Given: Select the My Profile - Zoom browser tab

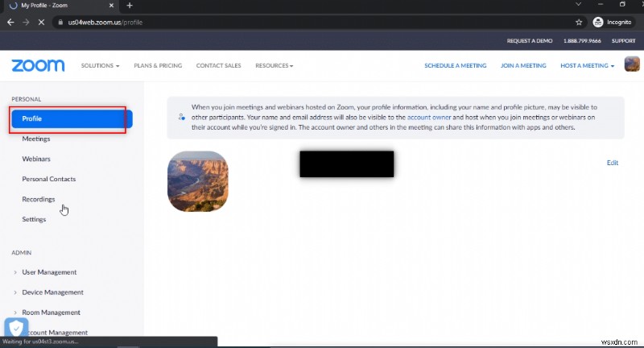Looking at the screenshot, I should (x=62, y=6).
